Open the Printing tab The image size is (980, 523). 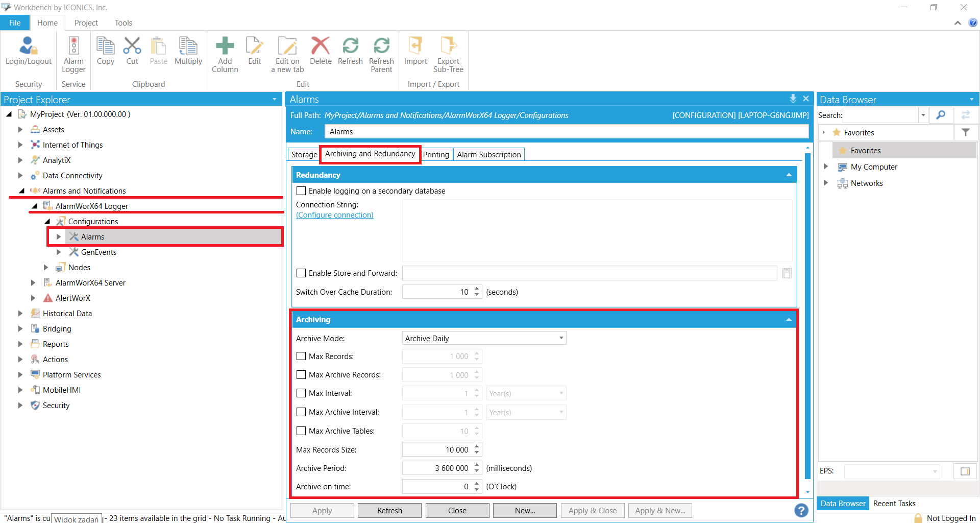tap(436, 154)
